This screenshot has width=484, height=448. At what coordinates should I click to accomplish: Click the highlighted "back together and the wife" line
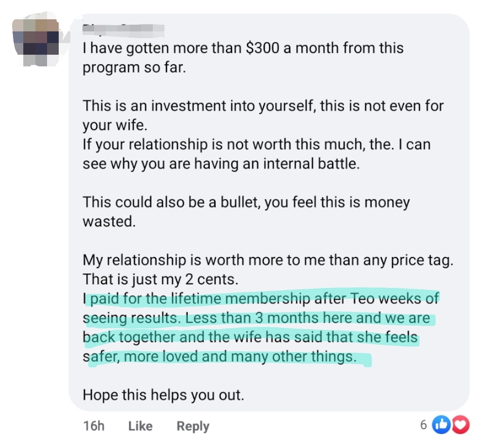tap(251, 338)
